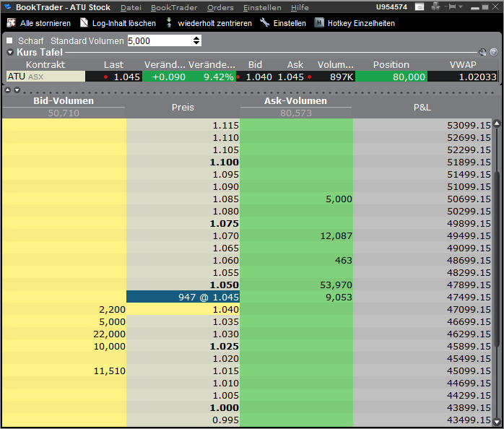Click the Bid-Volumen column header

coord(64,101)
